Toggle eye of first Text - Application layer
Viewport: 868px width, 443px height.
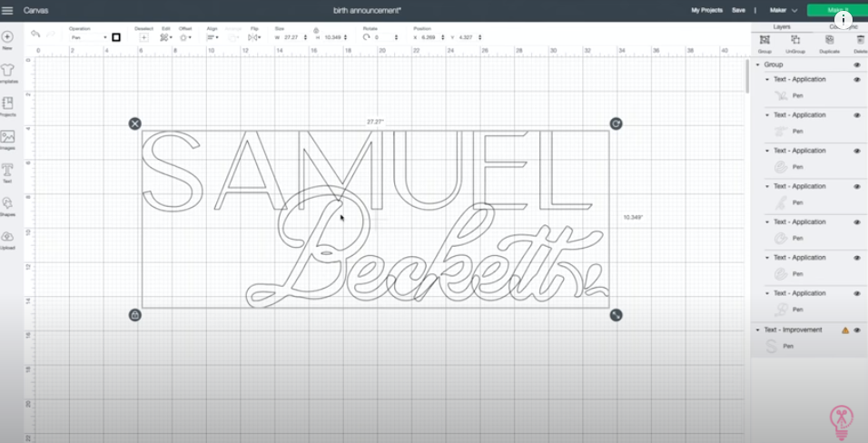(857, 80)
